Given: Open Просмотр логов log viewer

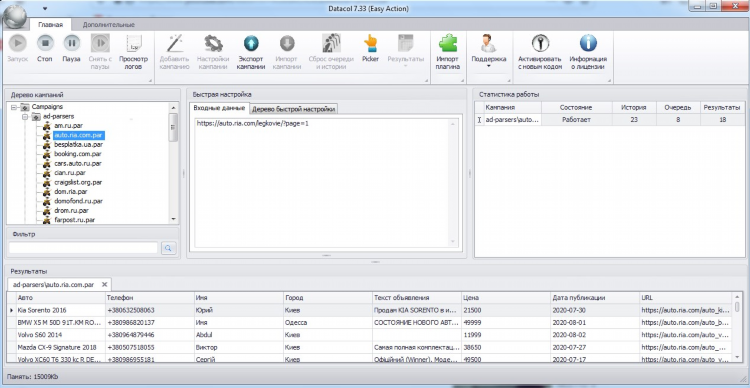Looking at the screenshot, I should click(x=133, y=53).
